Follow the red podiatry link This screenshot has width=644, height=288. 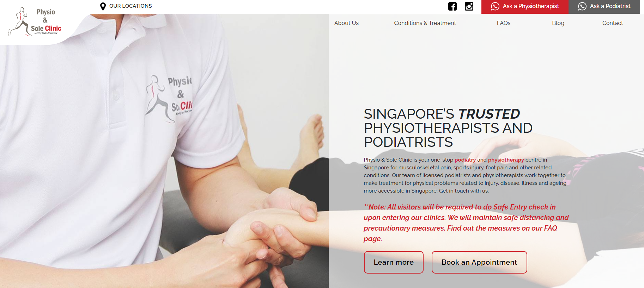(465, 160)
